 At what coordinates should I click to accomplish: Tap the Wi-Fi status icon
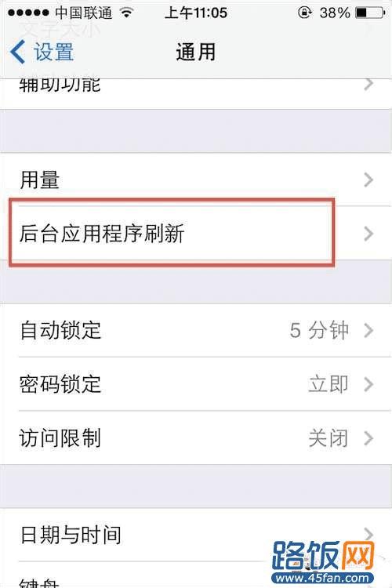coord(127,13)
